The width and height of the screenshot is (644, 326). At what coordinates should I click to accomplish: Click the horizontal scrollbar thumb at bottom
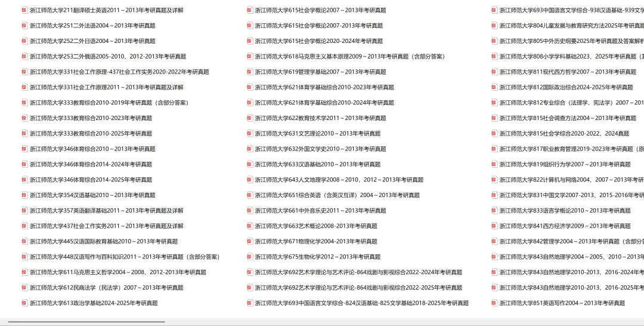(86, 322)
